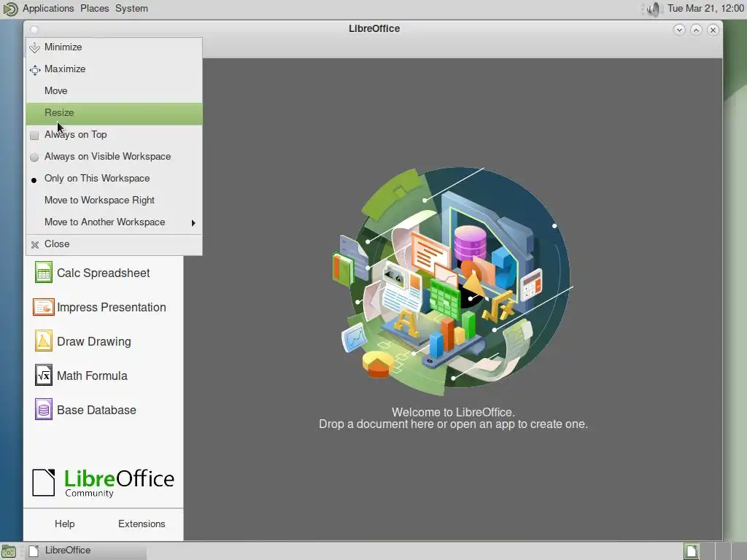Screen dimensions: 747x560
Task: Toggle Always on Top checkbox
Action: [34, 135]
